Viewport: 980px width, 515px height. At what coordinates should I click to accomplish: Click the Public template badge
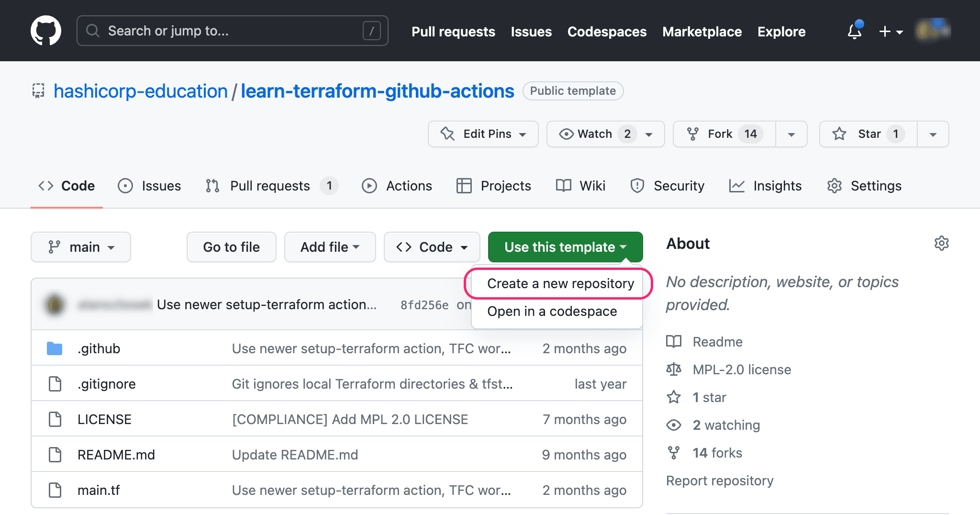point(573,91)
